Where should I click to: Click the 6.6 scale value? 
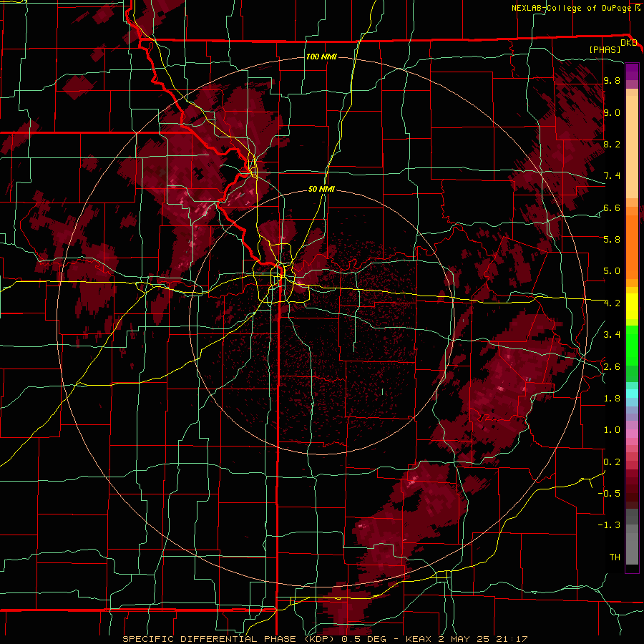pyautogui.click(x=612, y=208)
